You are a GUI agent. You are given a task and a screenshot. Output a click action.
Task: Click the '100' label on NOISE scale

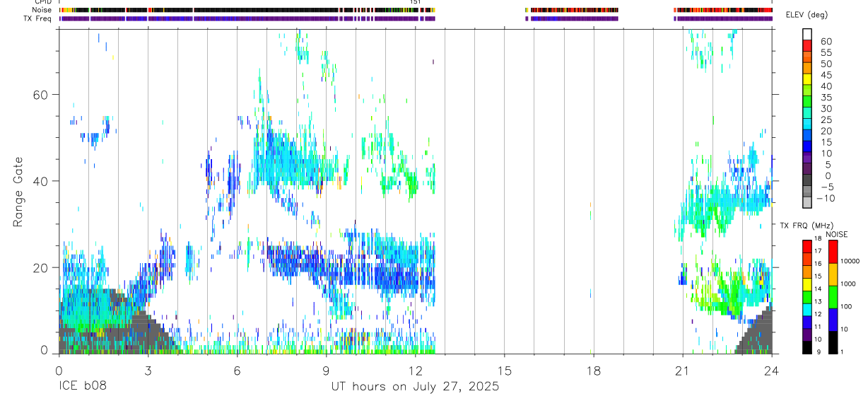click(848, 307)
